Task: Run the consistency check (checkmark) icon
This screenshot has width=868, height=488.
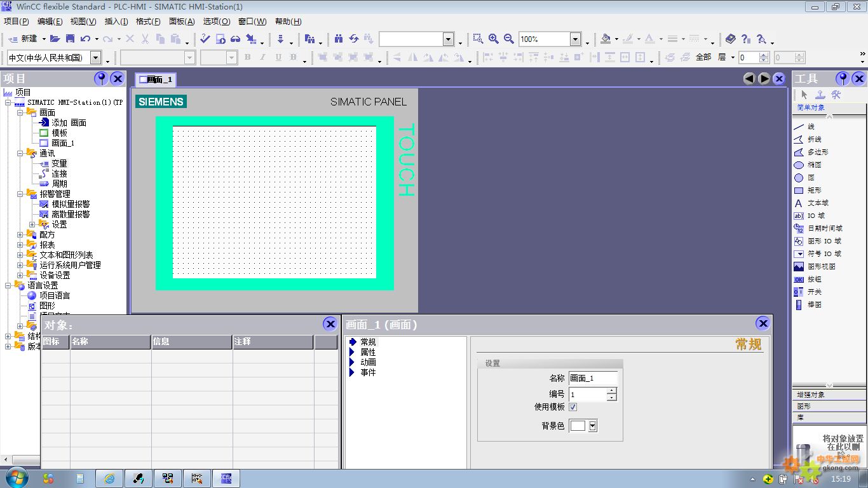Action: [x=205, y=39]
